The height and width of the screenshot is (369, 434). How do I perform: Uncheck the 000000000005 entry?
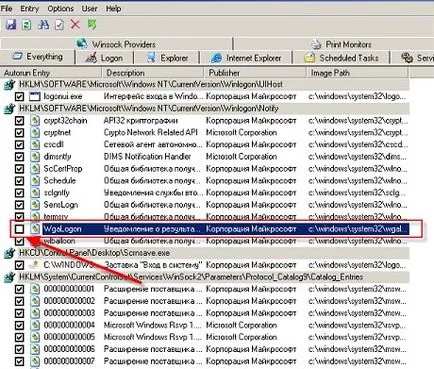coord(20,337)
